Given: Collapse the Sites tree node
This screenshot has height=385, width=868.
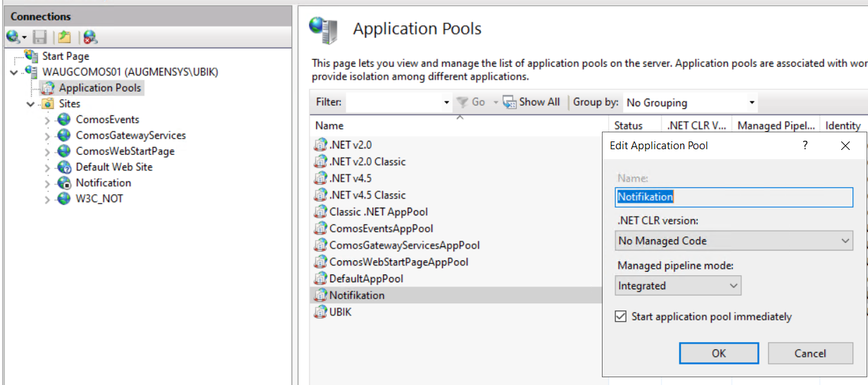Looking at the screenshot, I should [30, 104].
